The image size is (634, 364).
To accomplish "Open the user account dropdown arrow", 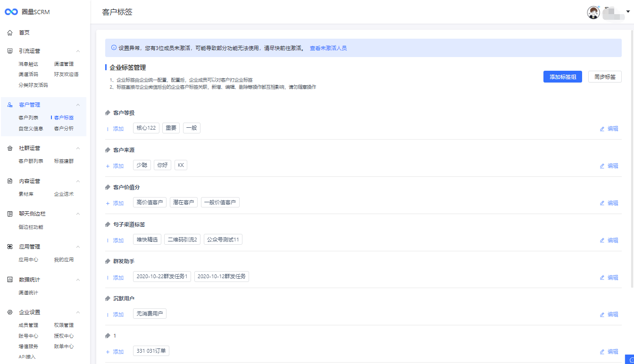I will (x=628, y=12).
